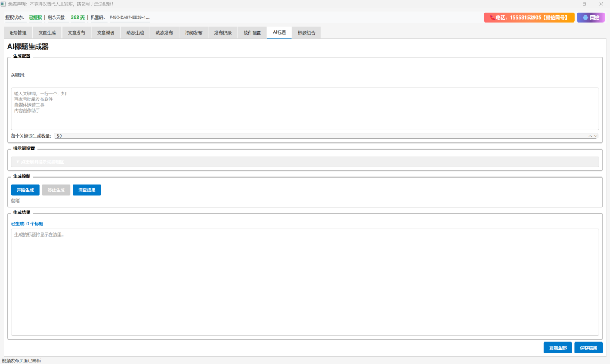Viewport: 610px width, 364px height.
Task: Open the 文章生成 tab
Action: (47, 33)
